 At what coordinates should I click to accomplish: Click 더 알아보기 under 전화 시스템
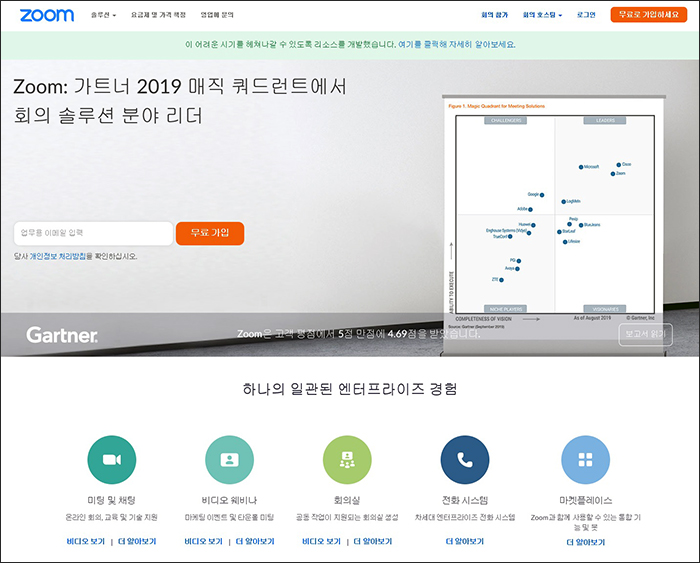[465, 542]
